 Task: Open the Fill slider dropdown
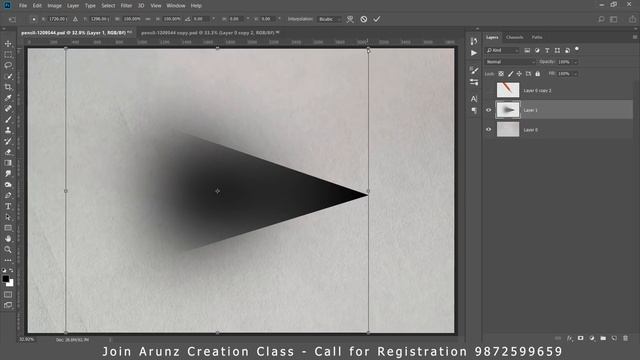click(576, 74)
